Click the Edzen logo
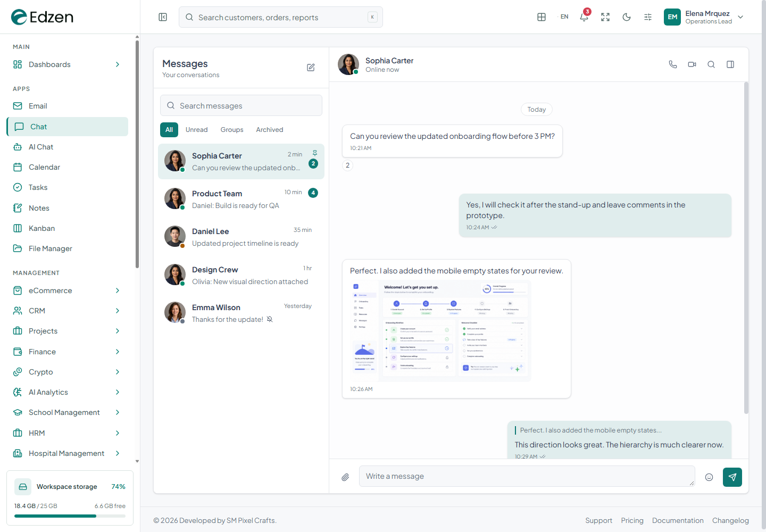 [x=43, y=17]
